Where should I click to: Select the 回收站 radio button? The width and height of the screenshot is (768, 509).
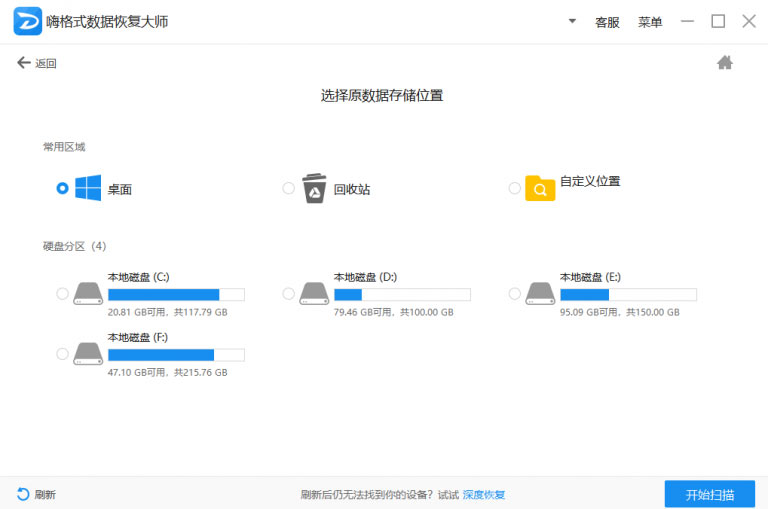[289, 188]
